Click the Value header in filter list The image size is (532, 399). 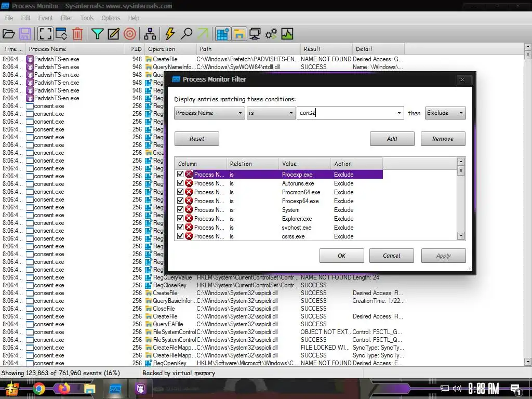click(x=304, y=164)
